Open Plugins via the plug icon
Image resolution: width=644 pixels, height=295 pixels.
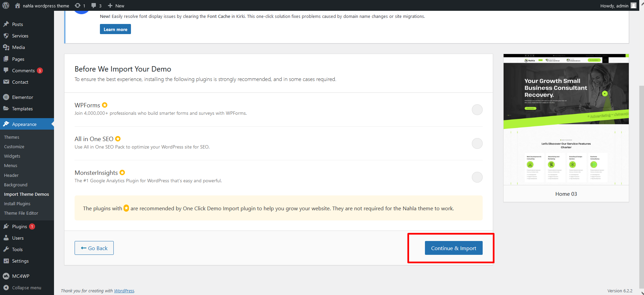[6, 226]
